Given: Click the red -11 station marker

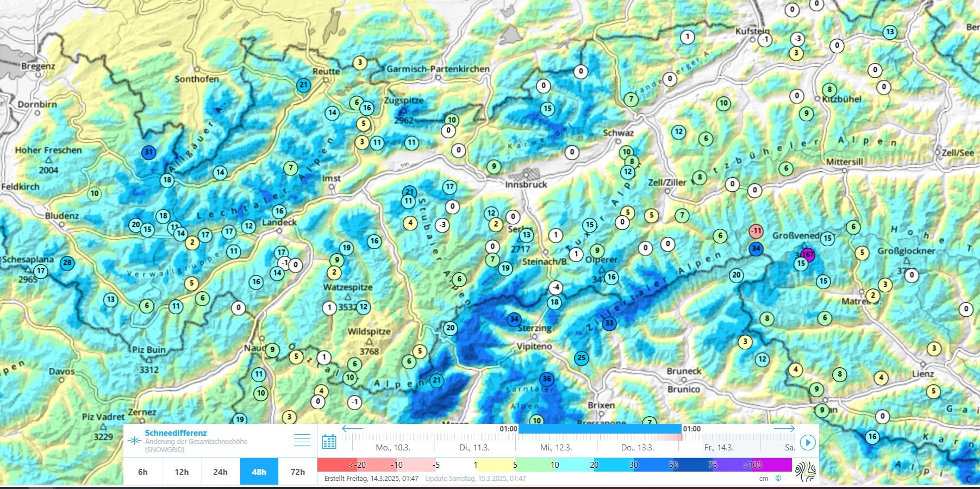Looking at the screenshot, I should (x=756, y=231).
